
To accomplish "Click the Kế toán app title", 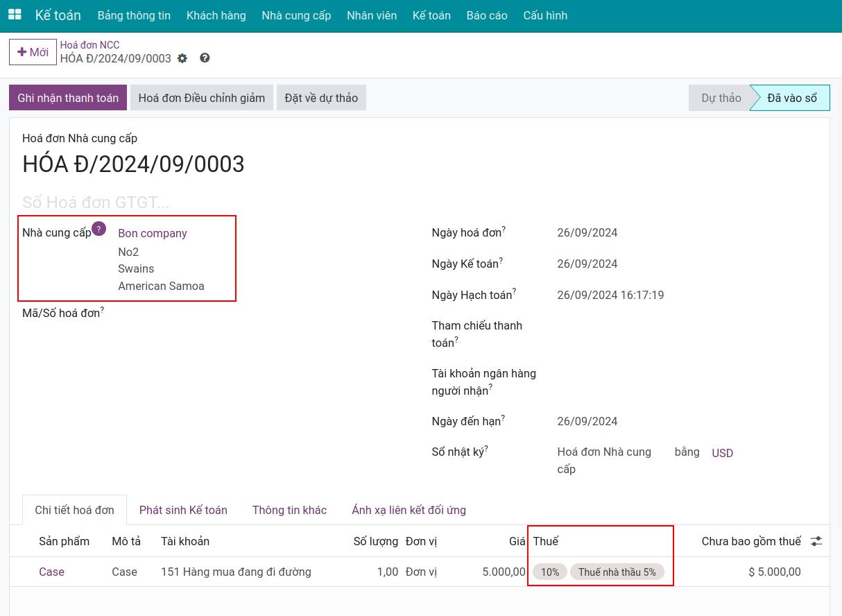I will 58,15.
